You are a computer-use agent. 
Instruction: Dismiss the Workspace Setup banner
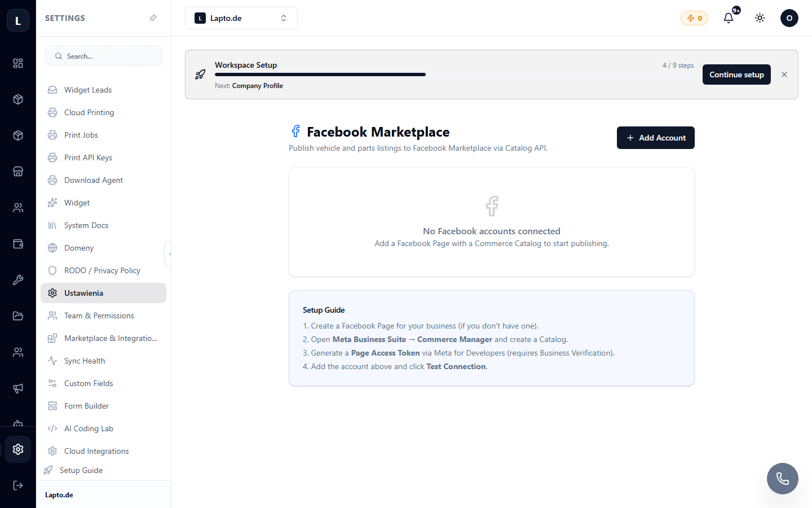pyautogui.click(x=784, y=75)
